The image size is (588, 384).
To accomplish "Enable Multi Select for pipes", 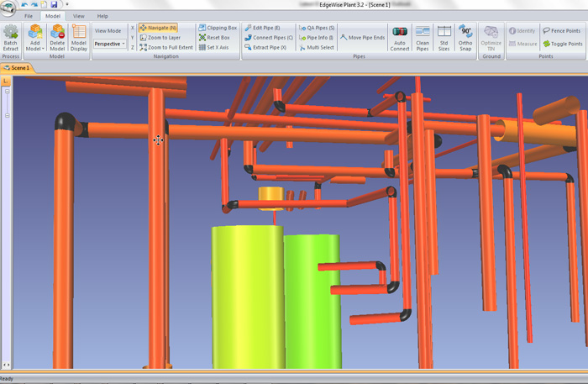I will point(317,47).
